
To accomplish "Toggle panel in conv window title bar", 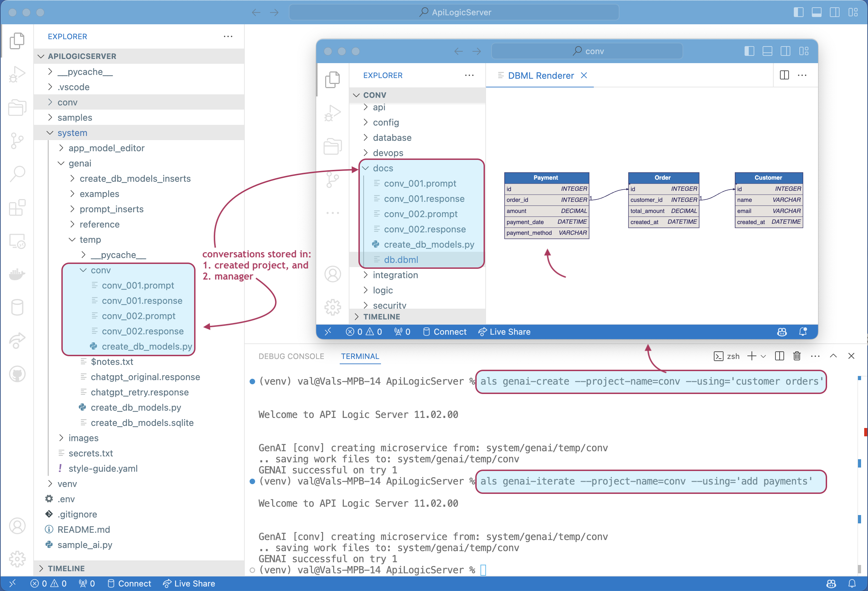I will [x=767, y=51].
